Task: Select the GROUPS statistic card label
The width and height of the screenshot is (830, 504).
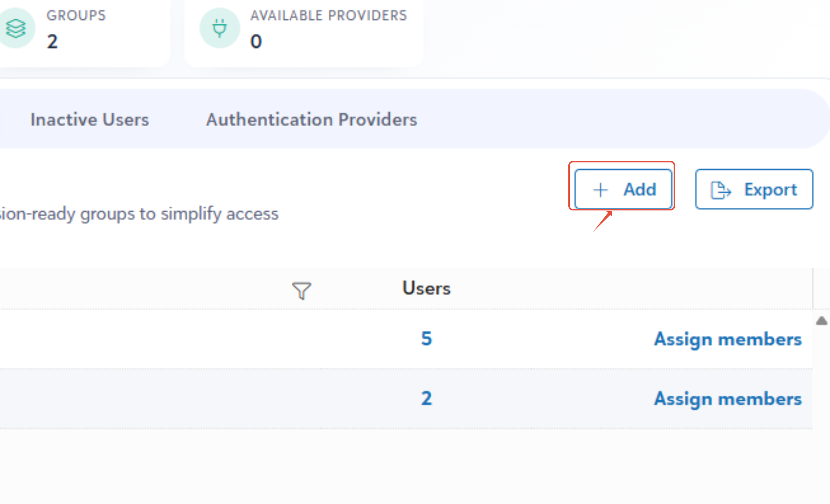Action: (x=76, y=15)
